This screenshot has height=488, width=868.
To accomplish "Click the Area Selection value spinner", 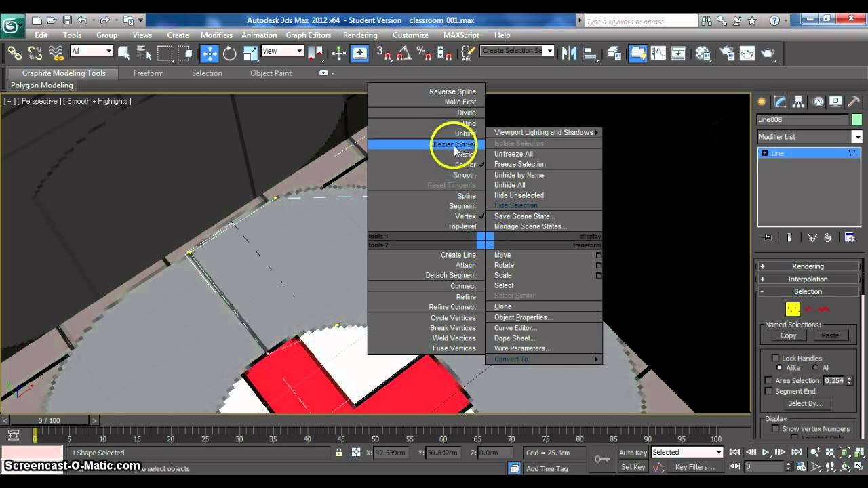I will pos(849,381).
